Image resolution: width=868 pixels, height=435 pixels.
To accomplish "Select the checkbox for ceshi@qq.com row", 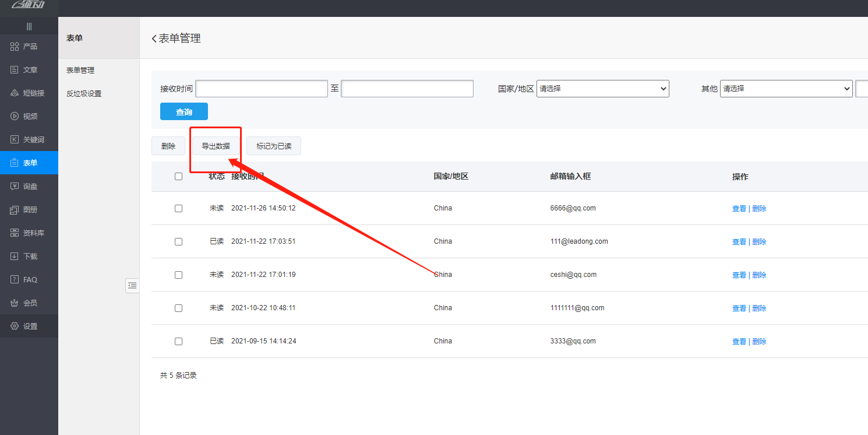I will click(179, 275).
